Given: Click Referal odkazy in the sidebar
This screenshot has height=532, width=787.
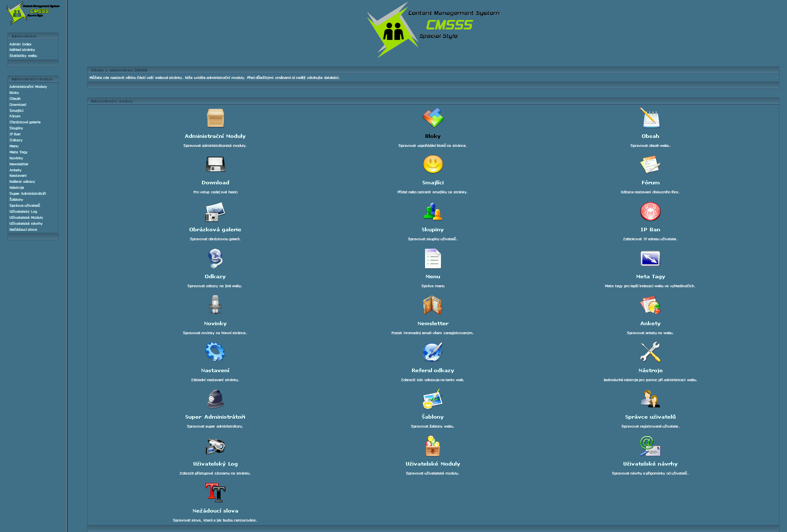Looking at the screenshot, I should [22, 182].
